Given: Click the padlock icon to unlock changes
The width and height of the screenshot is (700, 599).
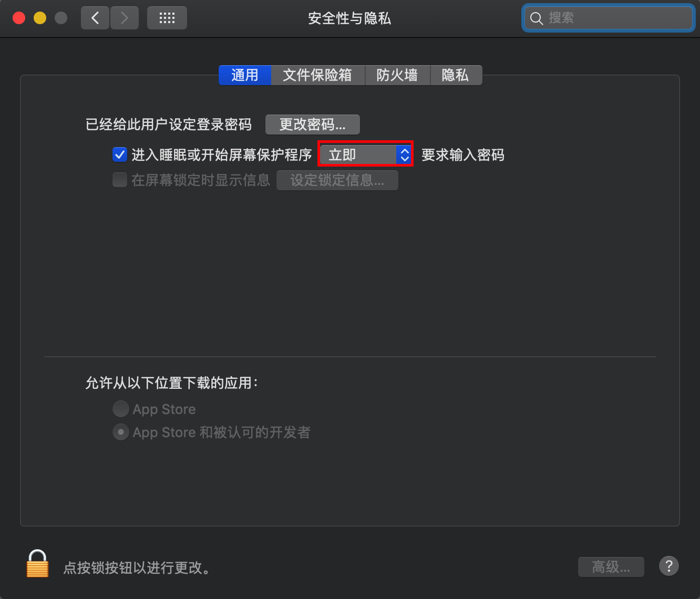Looking at the screenshot, I should pos(37,564).
